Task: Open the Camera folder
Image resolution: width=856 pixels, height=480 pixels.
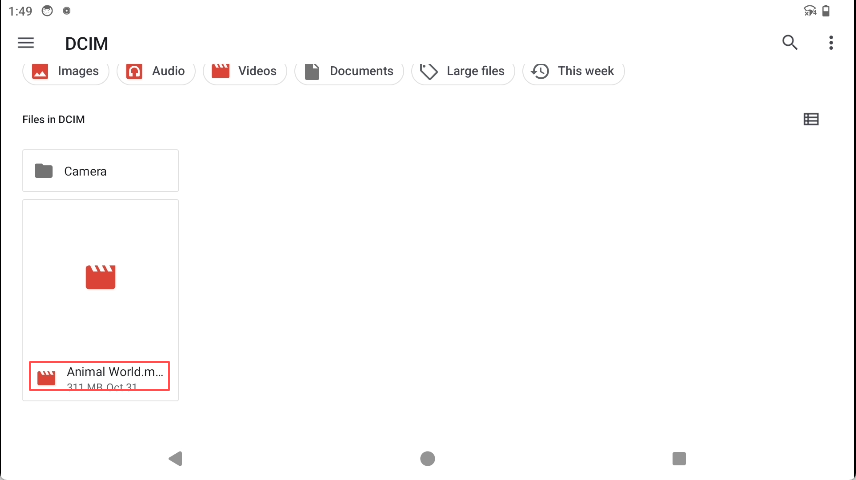Action: point(100,171)
